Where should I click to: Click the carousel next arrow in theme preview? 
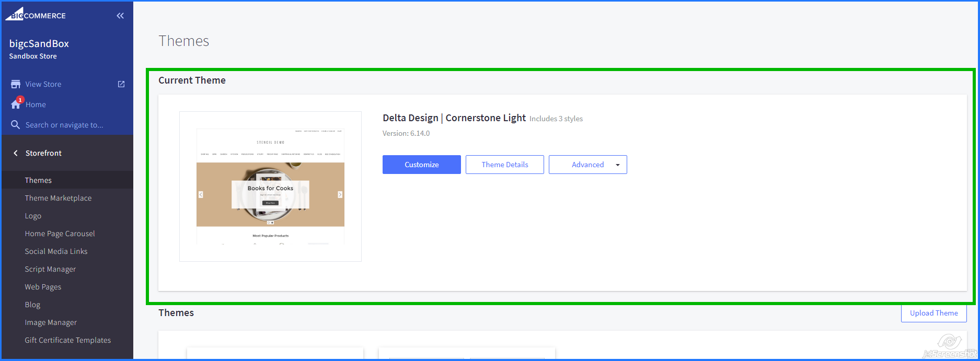(340, 194)
